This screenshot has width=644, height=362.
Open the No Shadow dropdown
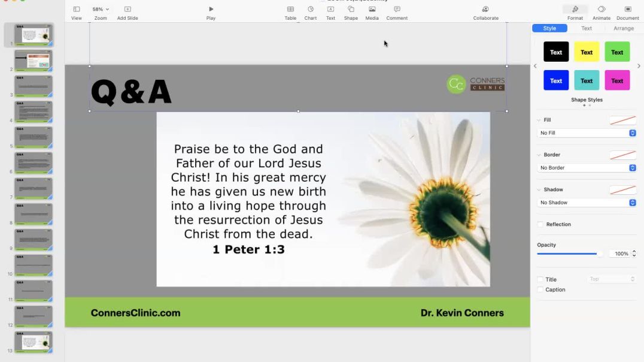(x=587, y=203)
